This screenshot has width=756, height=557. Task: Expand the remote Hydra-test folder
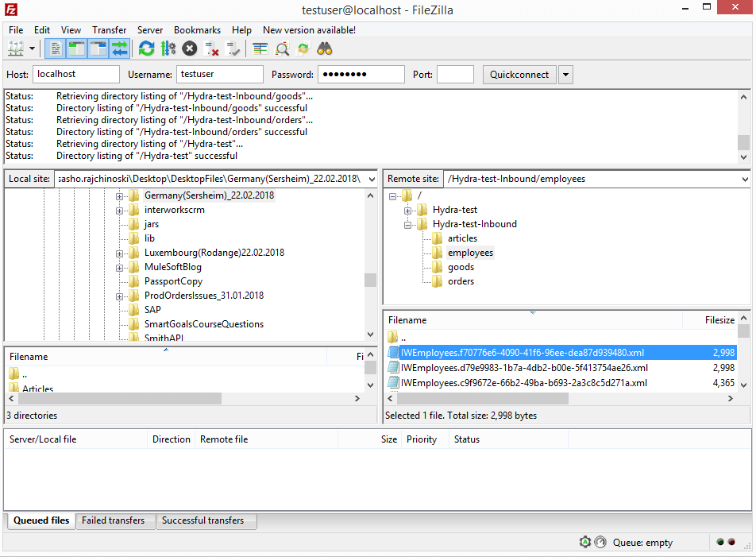[407, 211]
